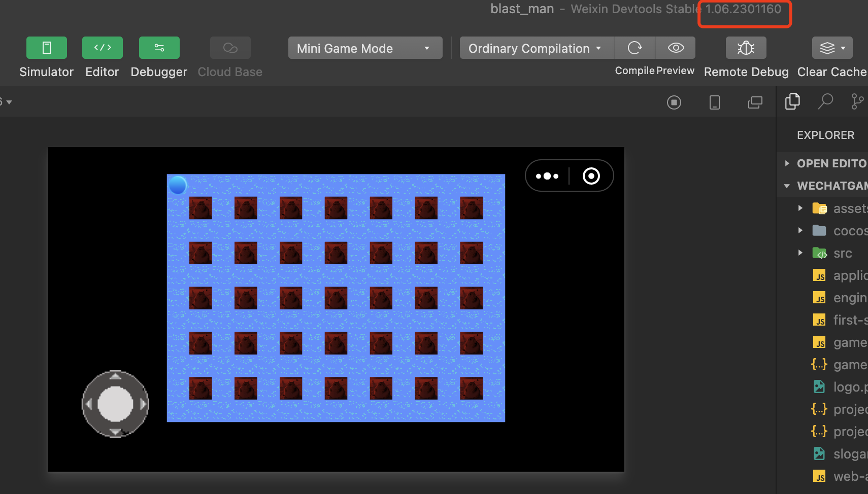Image resolution: width=868 pixels, height=494 pixels.
Task: Open the web-a JS file
Action: pyautogui.click(x=840, y=476)
